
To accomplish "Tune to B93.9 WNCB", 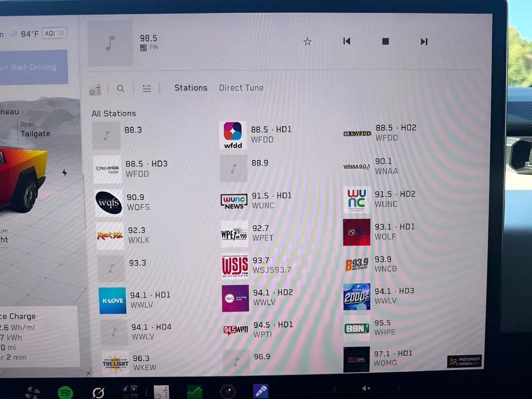I will (x=370, y=264).
